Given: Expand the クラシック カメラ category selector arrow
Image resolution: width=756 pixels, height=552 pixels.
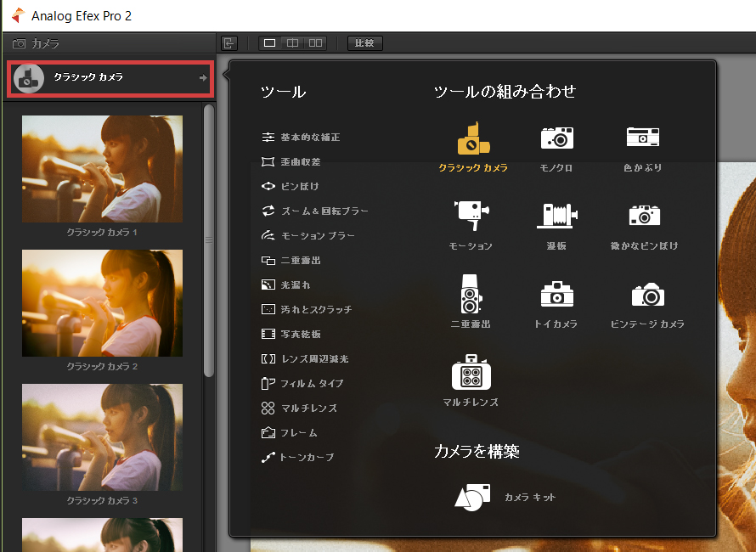Looking at the screenshot, I should 204,77.
